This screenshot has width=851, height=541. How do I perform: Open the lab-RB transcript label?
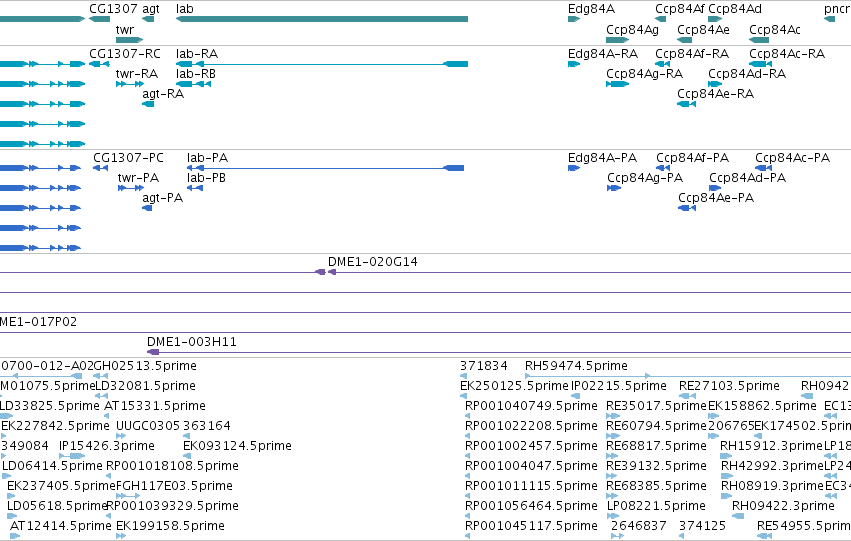(x=195, y=73)
